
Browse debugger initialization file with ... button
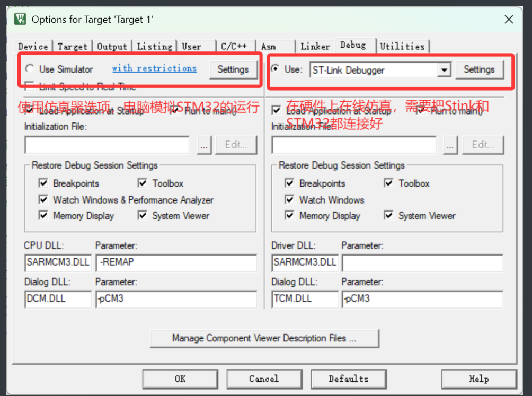(450, 145)
